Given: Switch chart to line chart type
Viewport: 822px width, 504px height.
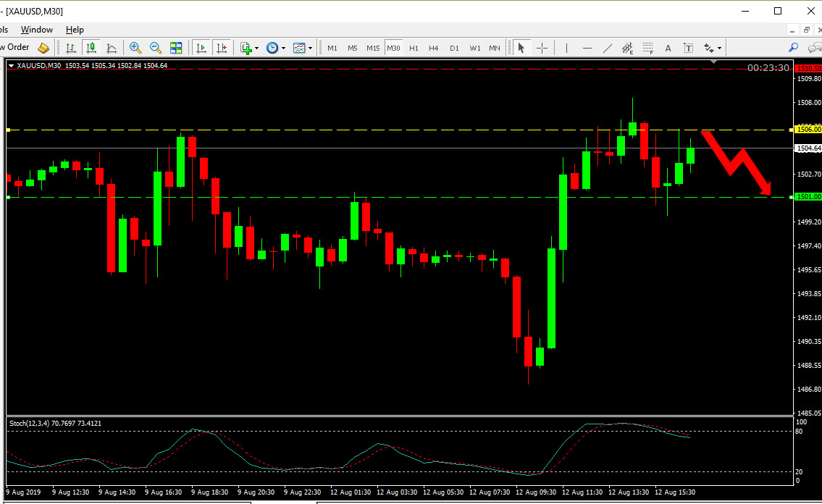Looking at the screenshot, I should 111,48.
